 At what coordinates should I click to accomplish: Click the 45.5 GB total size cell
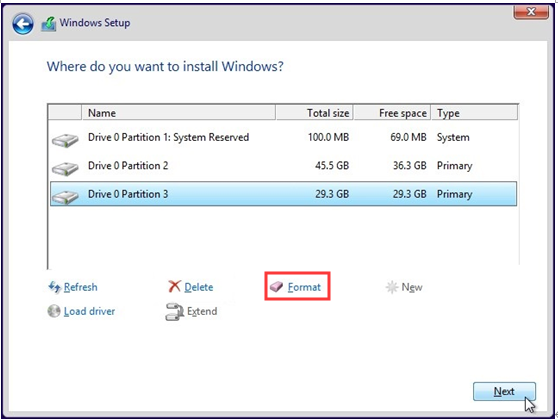(x=332, y=166)
